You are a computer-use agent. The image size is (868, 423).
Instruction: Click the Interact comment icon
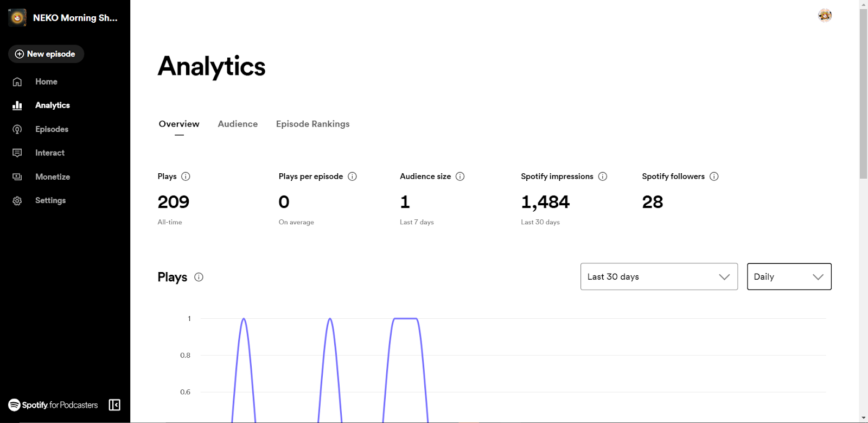[17, 153]
